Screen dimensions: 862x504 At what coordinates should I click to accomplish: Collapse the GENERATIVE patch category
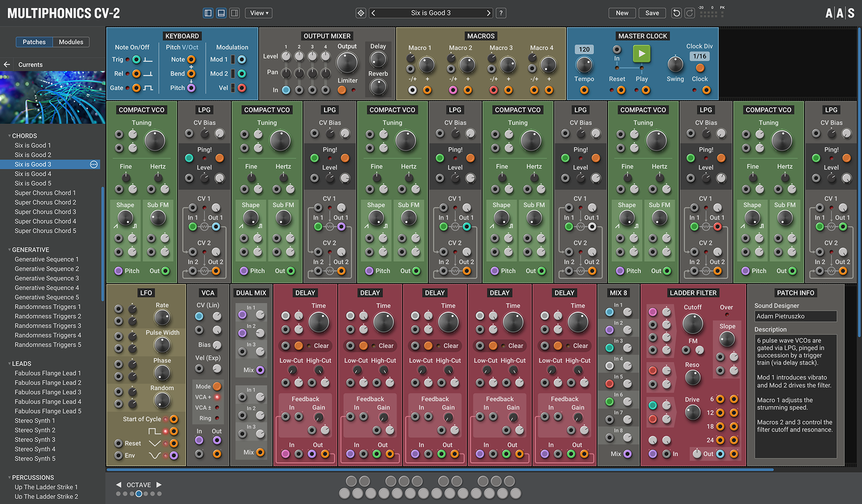click(x=10, y=250)
